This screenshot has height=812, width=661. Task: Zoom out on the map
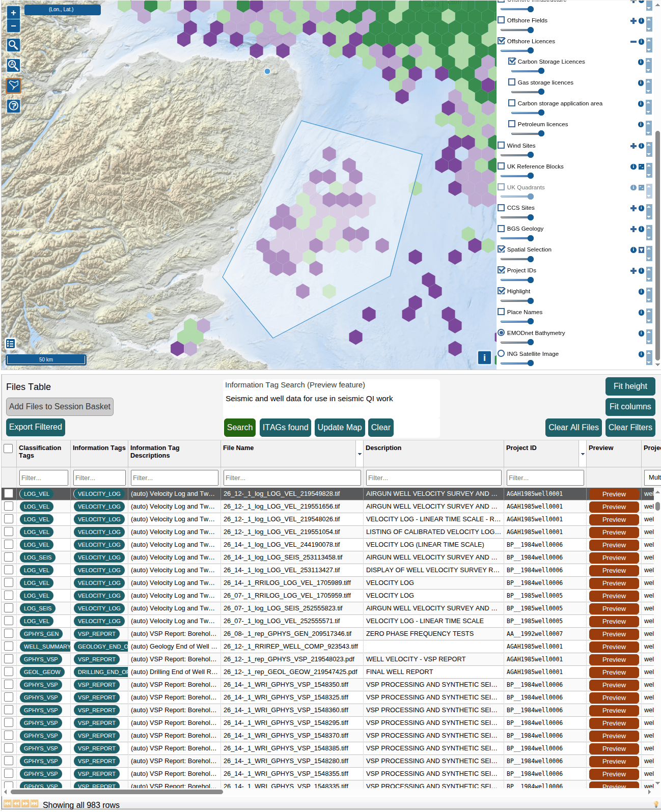[13, 25]
